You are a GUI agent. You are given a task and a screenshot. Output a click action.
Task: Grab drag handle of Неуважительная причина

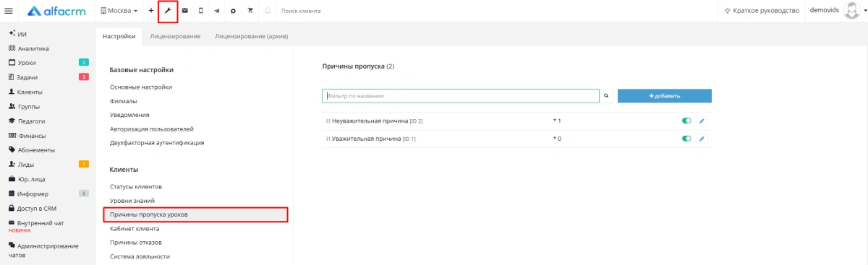pos(328,121)
